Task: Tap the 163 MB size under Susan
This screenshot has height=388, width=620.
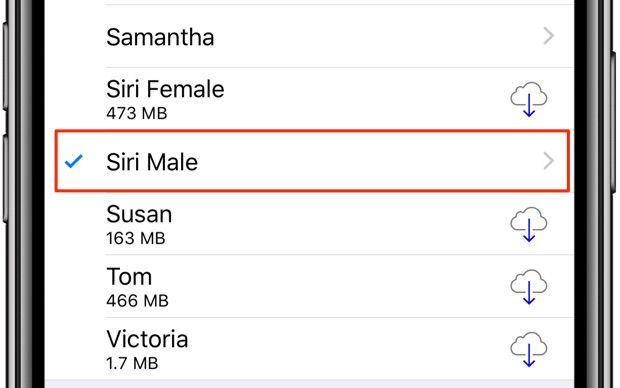Action: (136, 238)
